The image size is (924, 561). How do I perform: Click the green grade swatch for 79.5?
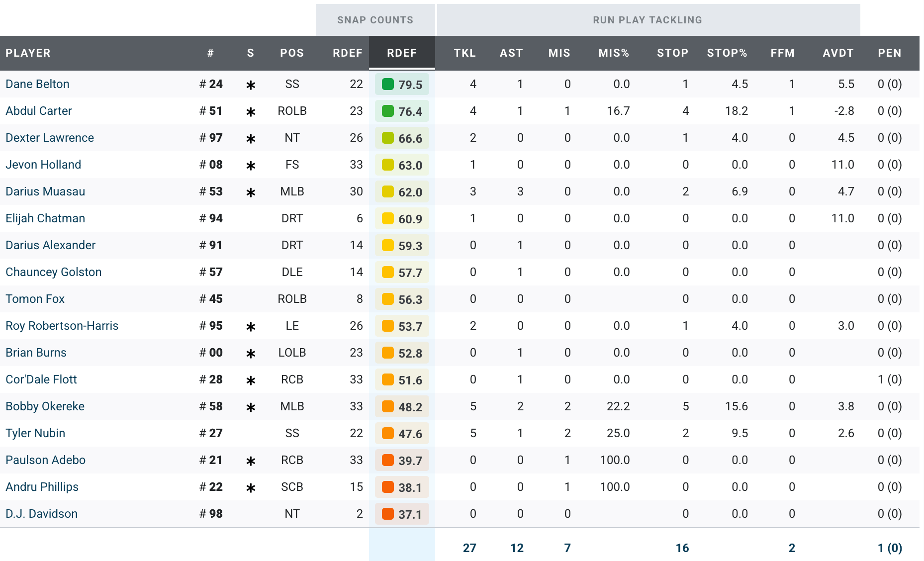point(388,84)
